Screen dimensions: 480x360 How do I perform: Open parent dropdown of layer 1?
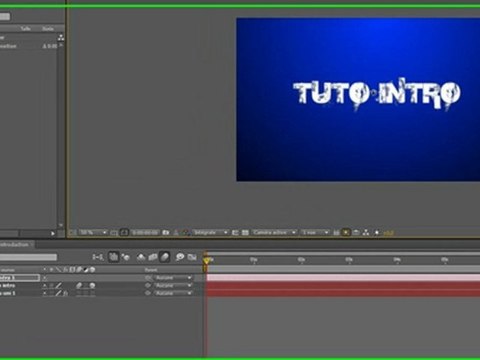click(173, 278)
